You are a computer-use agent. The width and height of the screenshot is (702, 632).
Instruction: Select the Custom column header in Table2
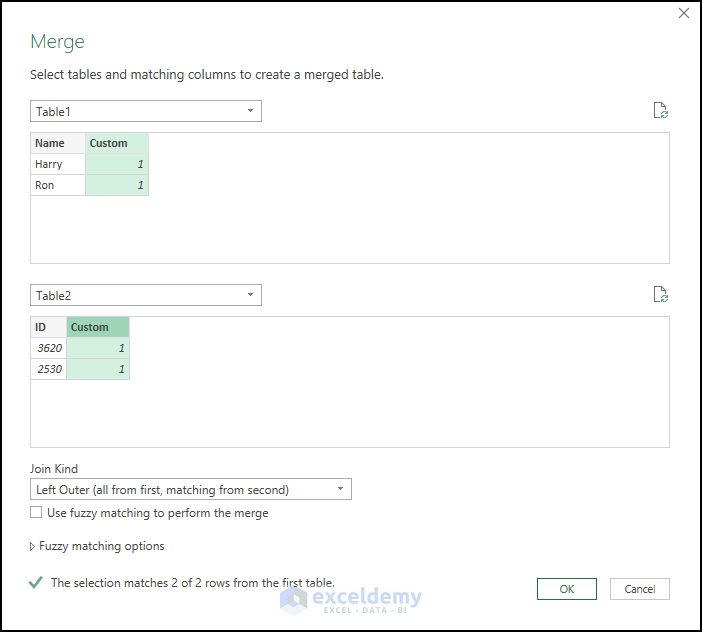tap(97, 327)
